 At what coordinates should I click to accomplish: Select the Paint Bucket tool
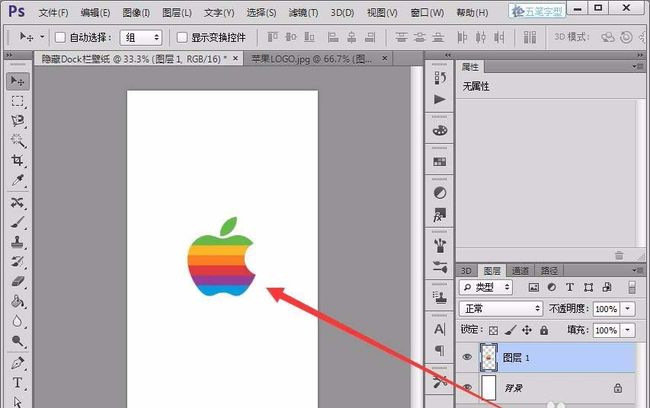point(17,301)
